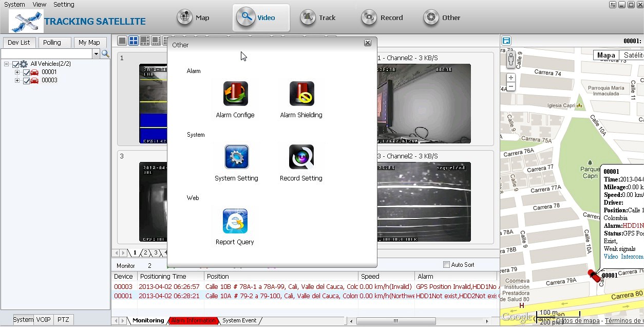This screenshot has width=644, height=327.
Task: Open the Track section
Action: pos(318,17)
